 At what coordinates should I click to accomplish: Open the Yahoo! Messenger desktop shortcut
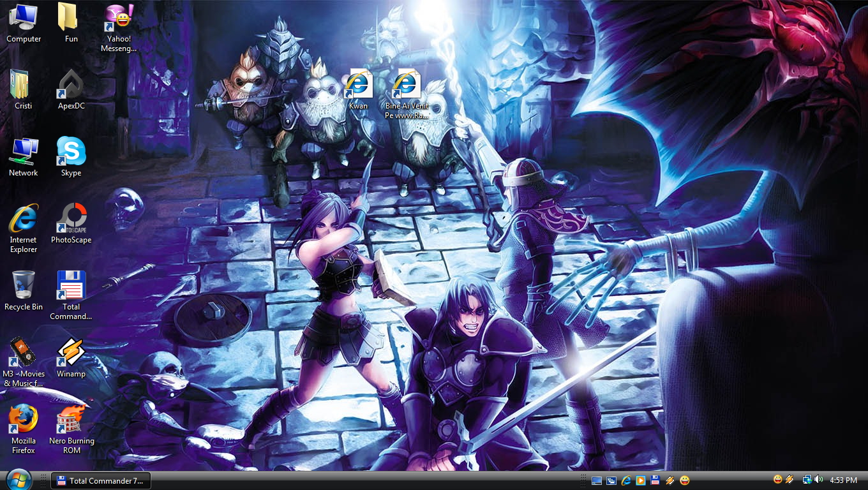[x=118, y=19]
